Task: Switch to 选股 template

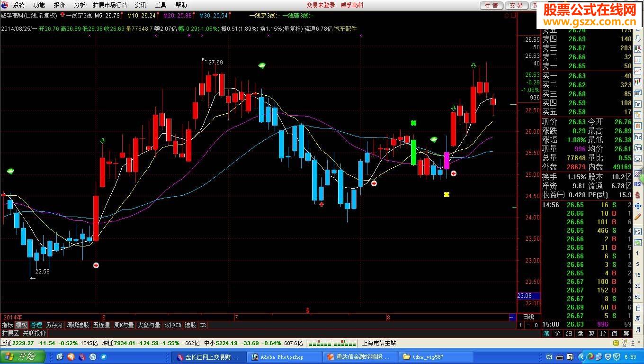Action: [x=190, y=325]
